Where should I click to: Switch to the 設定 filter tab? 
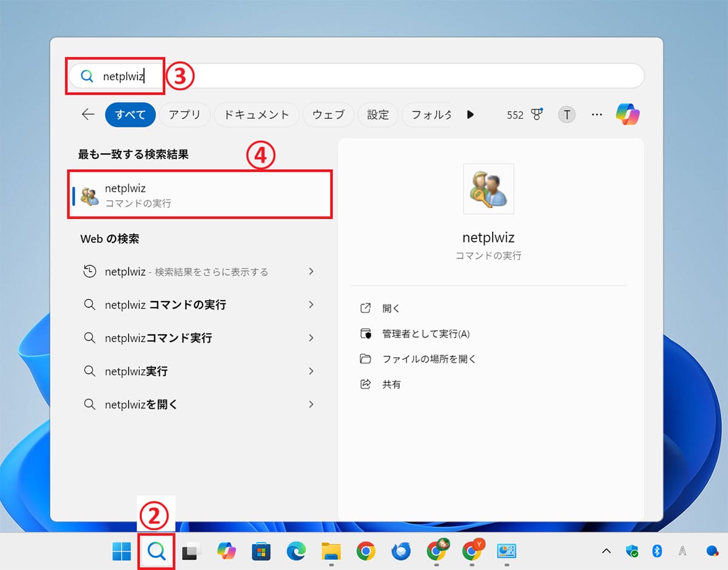(378, 115)
